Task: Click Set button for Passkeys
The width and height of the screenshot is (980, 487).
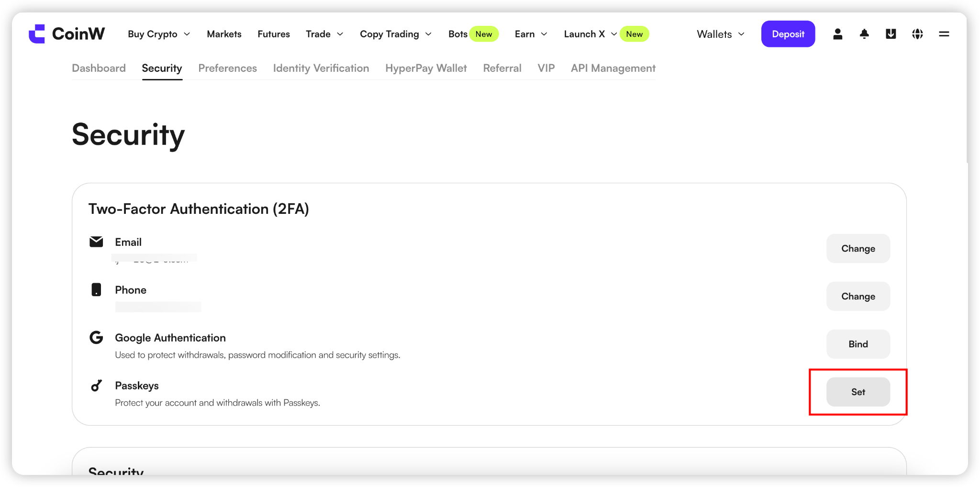Action: click(858, 392)
